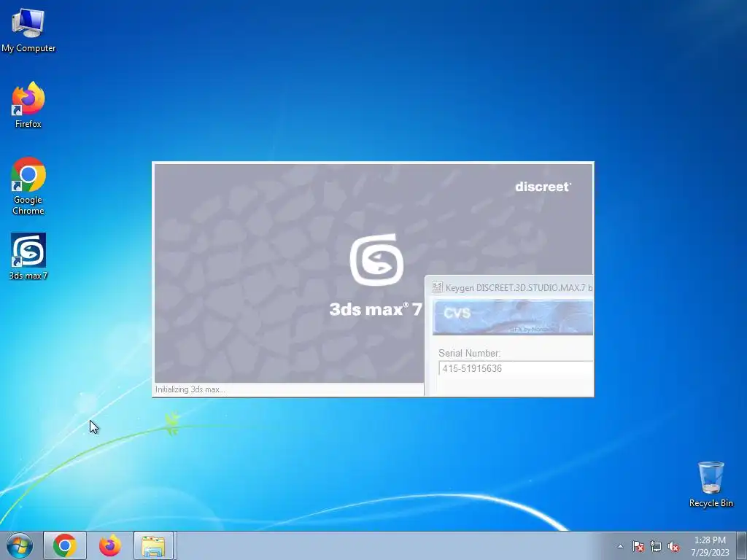Click the Serial Number label

point(469,354)
